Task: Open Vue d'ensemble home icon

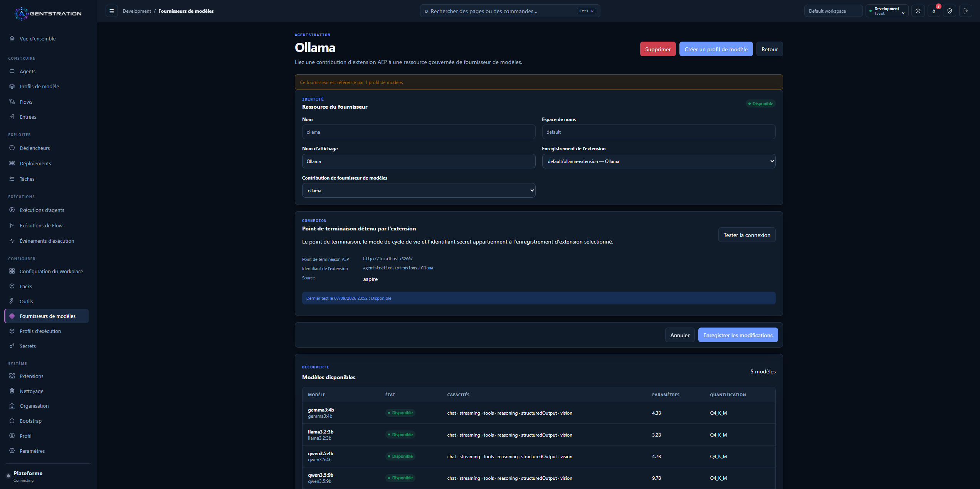Action: (x=12, y=39)
